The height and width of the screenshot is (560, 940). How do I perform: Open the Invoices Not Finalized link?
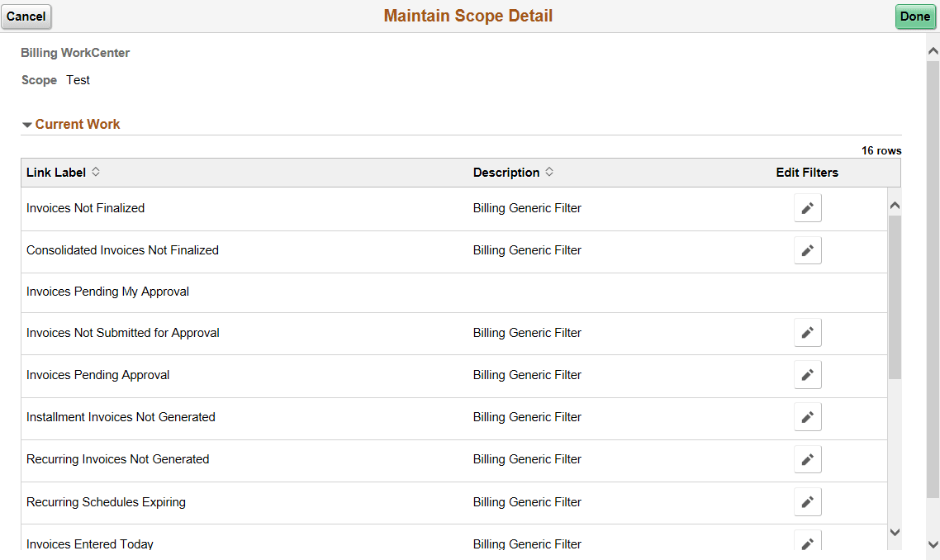click(85, 207)
